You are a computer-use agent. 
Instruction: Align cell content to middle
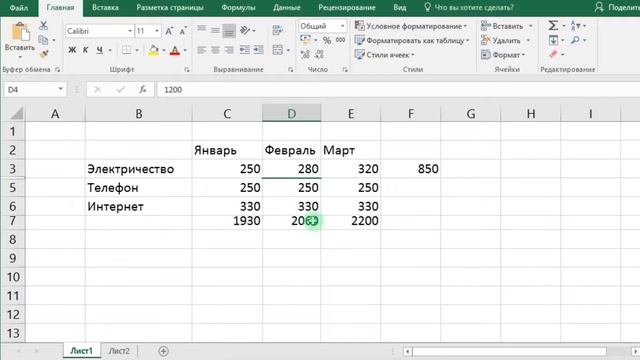point(215,30)
